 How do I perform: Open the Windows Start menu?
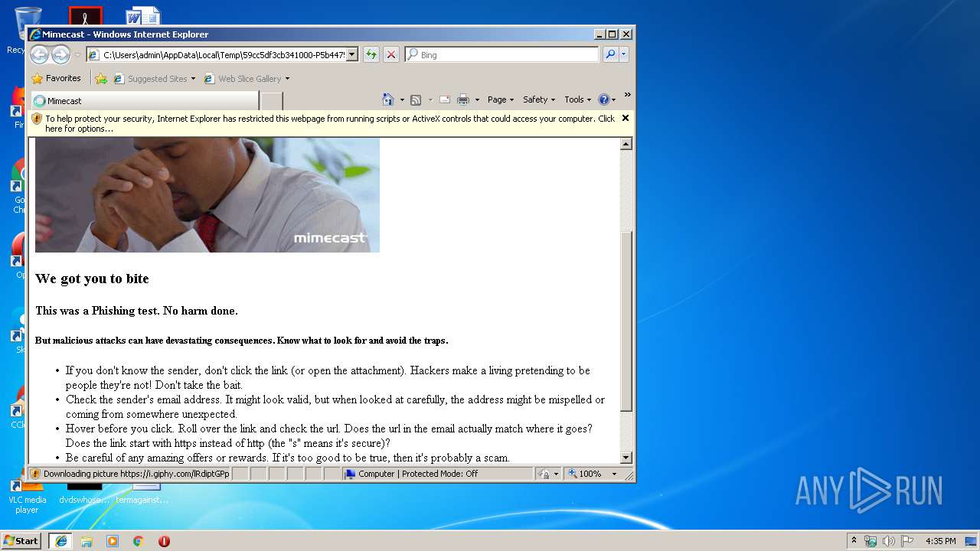pos(21,540)
